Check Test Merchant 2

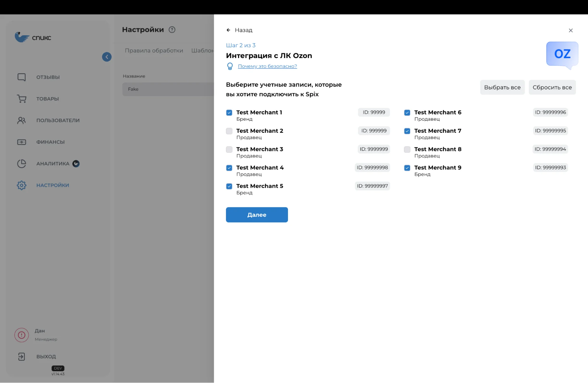point(229,131)
